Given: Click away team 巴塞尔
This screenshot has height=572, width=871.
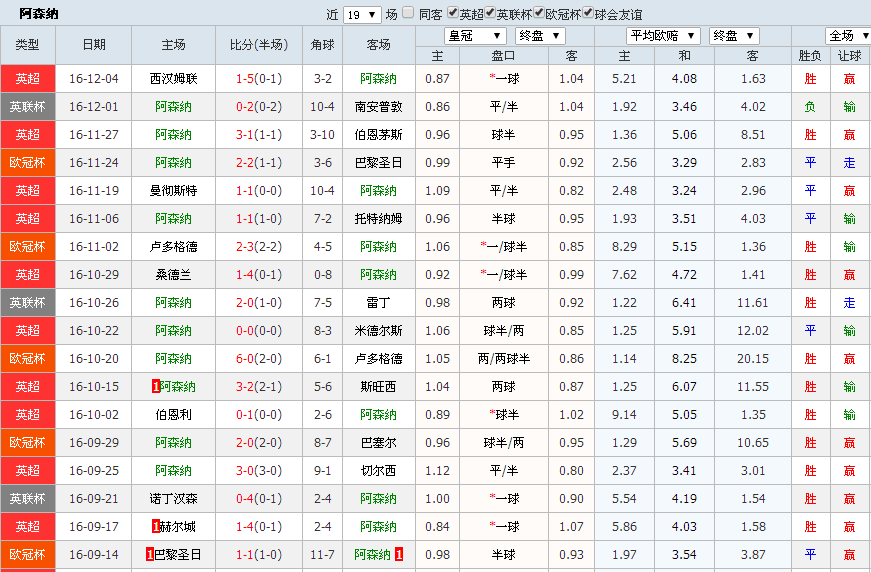Looking at the screenshot, I should pos(379,443).
